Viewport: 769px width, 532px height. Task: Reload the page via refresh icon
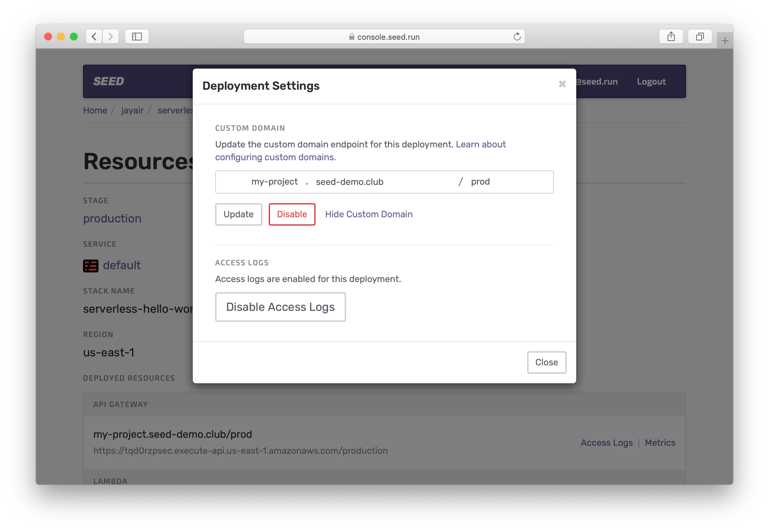[x=517, y=37]
